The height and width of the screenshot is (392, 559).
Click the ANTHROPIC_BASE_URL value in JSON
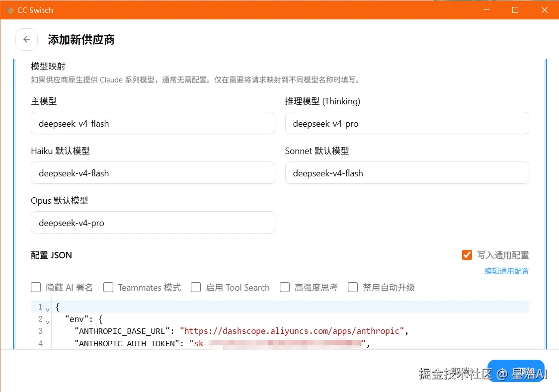[292, 331]
